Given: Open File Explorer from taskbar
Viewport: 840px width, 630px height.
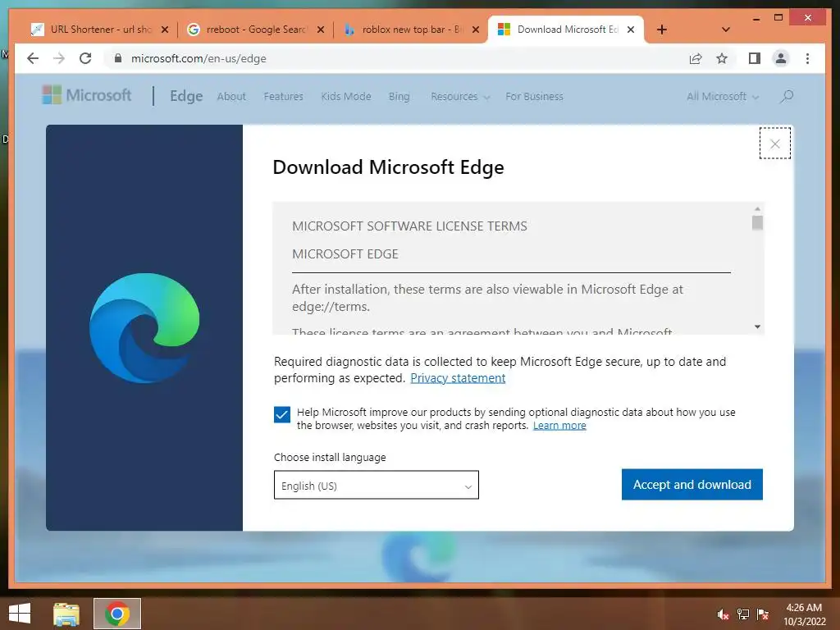Looking at the screenshot, I should [66, 614].
